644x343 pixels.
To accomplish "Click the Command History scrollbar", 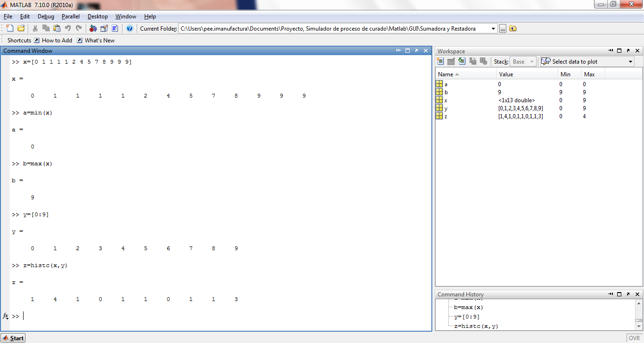I will point(638,314).
